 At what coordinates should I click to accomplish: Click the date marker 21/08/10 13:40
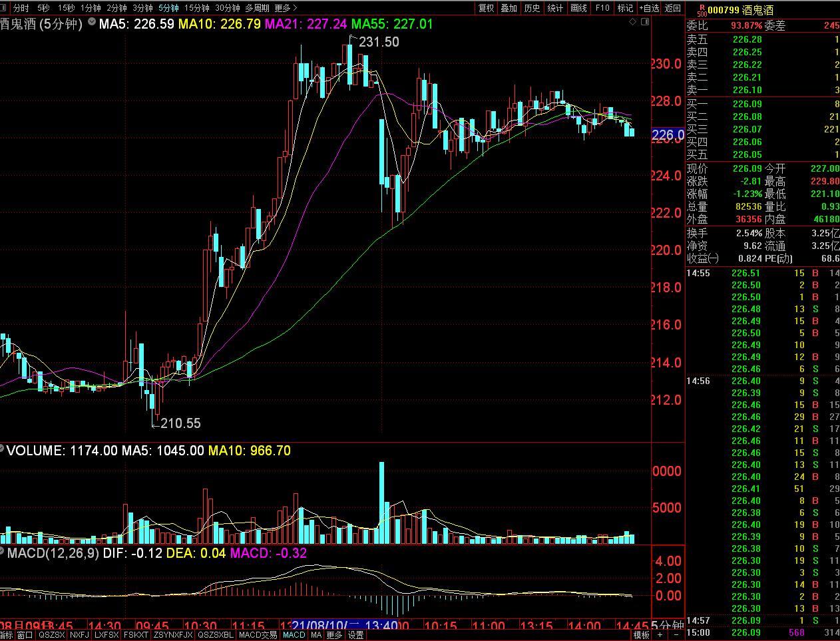click(345, 626)
